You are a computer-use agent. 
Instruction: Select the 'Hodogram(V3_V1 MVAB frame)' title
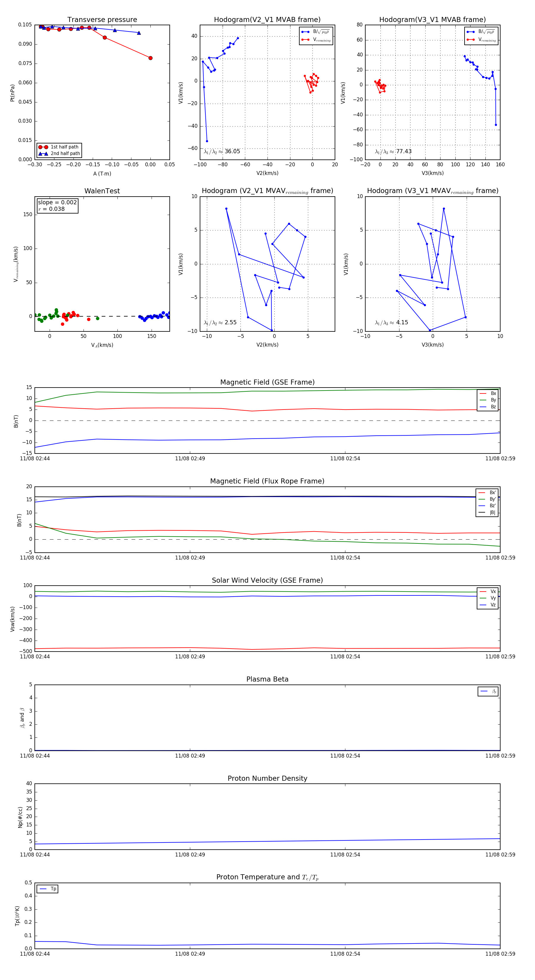tap(432, 20)
